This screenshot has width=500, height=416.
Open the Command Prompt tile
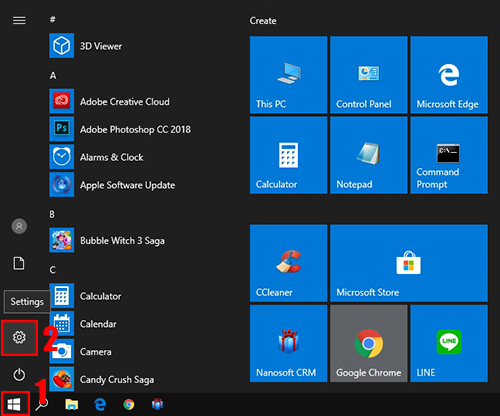(x=449, y=155)
